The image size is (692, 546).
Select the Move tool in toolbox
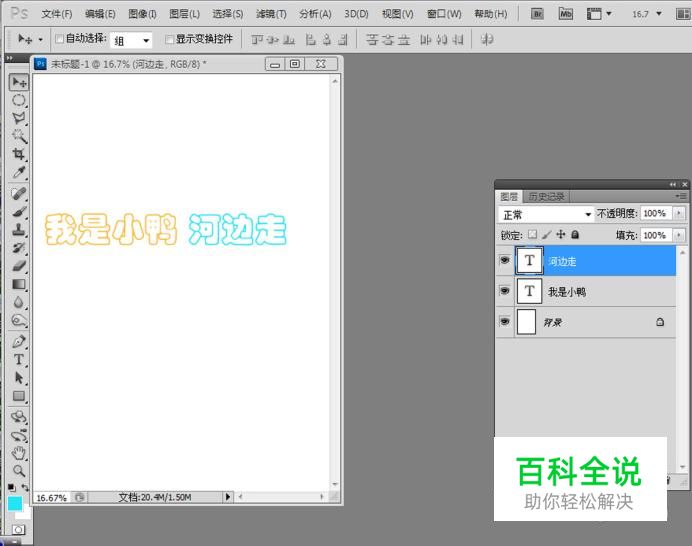(x=19, y=82)
